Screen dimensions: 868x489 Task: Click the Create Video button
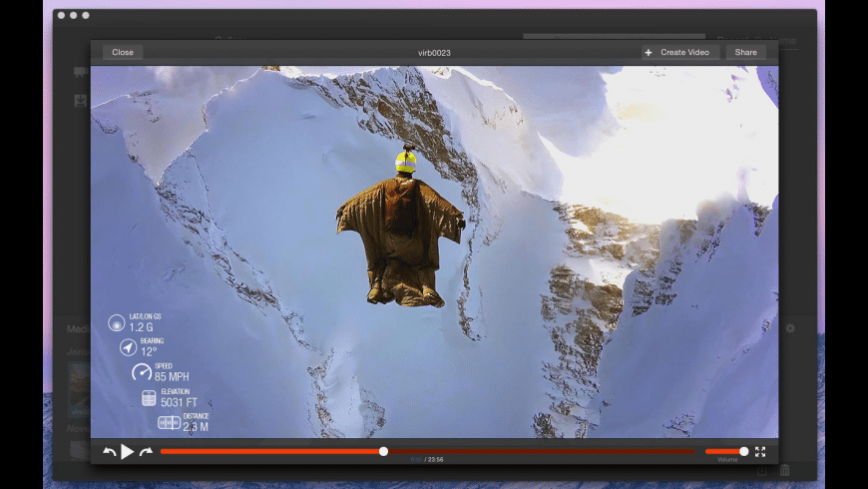click(x=680, y=52)
